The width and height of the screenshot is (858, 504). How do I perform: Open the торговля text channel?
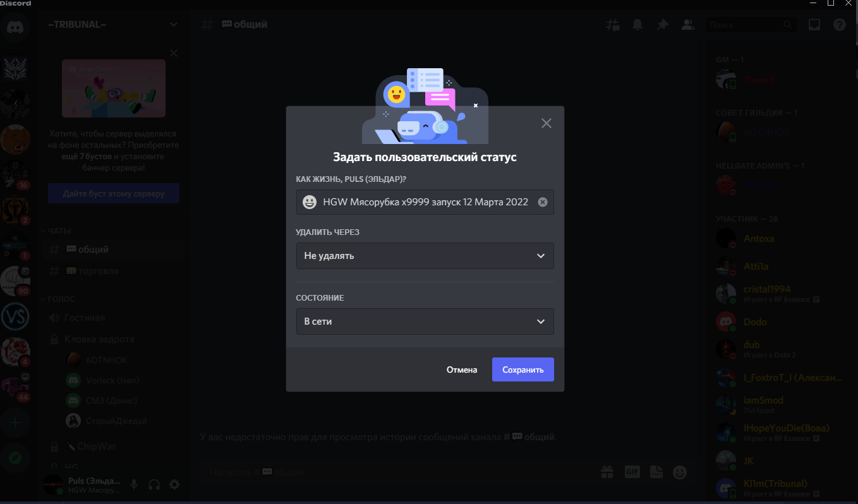click(114, 271)
